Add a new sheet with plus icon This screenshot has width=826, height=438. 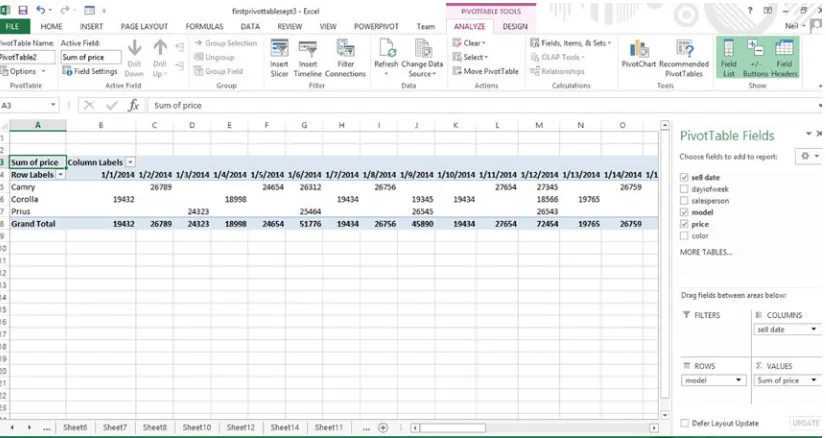pyautogui.click(x=383, y=427)
